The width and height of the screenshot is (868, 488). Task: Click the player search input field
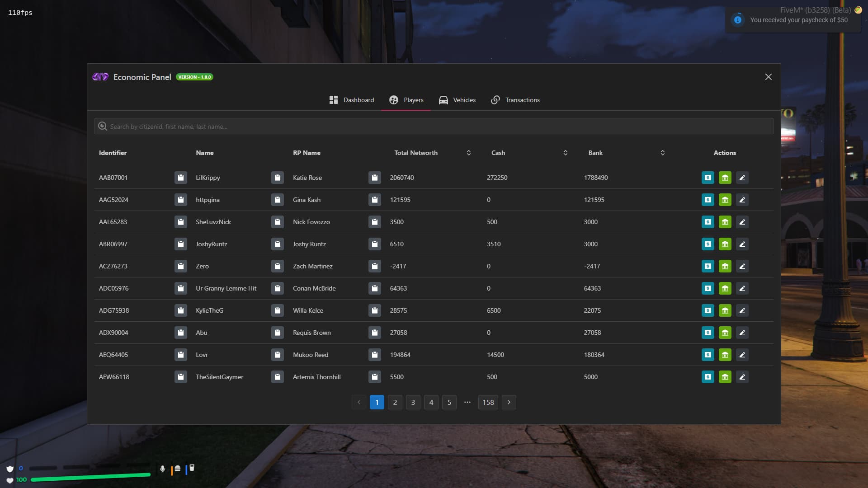434,127
